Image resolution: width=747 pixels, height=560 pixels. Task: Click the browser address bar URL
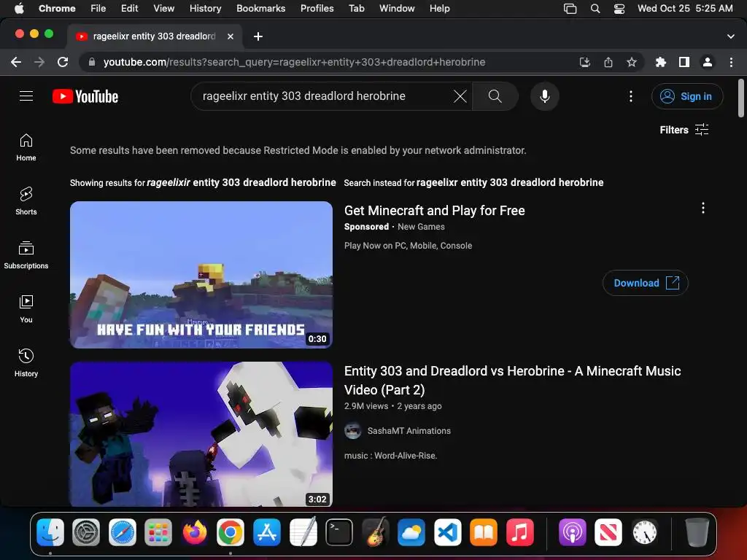tap(295, 62)
